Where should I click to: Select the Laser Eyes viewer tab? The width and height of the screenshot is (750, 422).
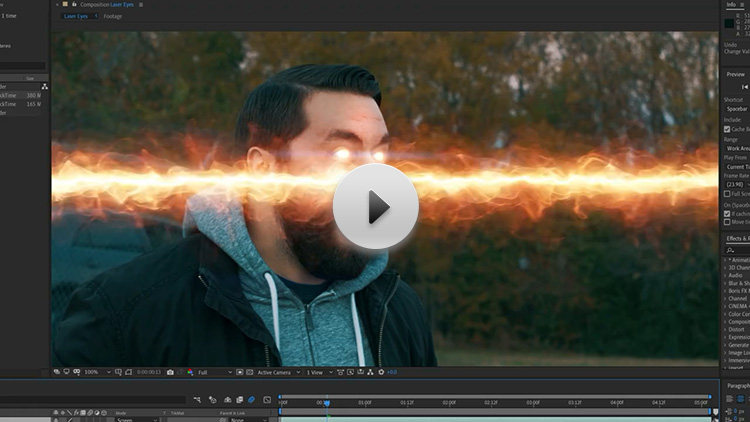[x=76, y=16]
